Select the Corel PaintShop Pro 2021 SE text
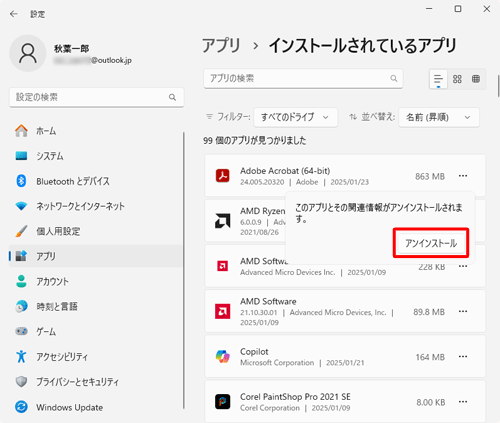This screenshot has height=423, width=500. tap(295, 397)
